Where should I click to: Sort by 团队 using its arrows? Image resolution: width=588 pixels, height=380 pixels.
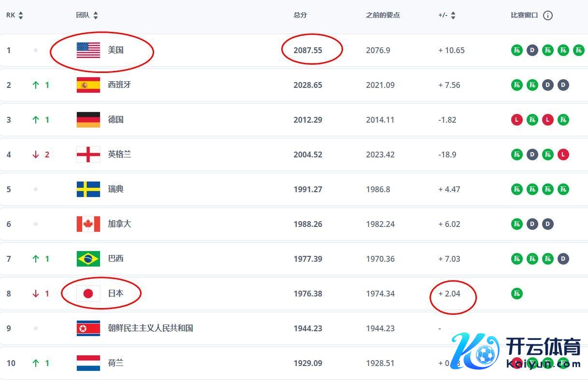coord(95,15)
